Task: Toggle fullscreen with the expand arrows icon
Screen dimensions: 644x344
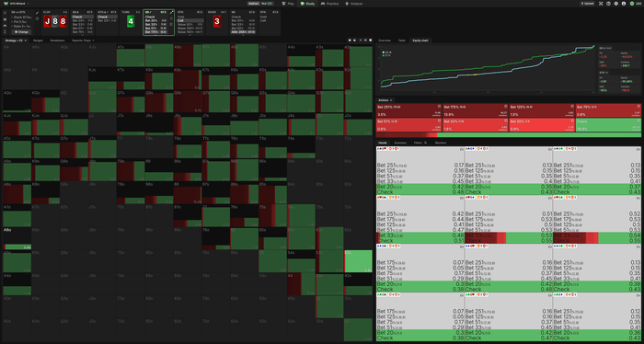Action: point(601,4)
